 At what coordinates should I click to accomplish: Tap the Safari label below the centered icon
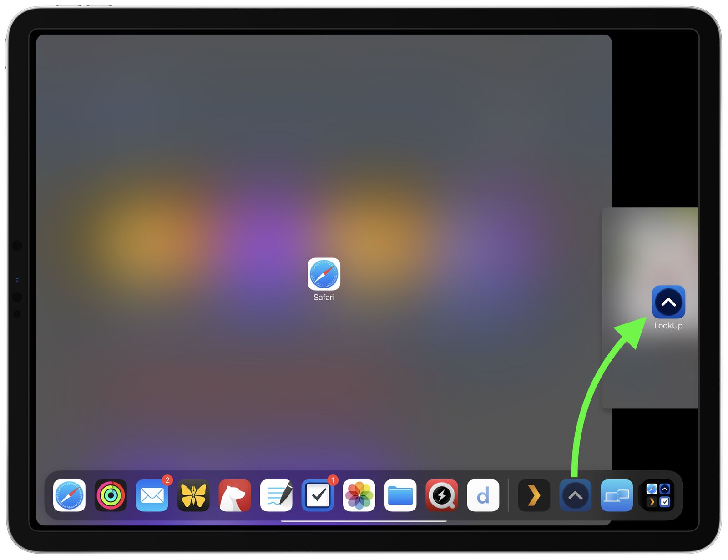324,297
